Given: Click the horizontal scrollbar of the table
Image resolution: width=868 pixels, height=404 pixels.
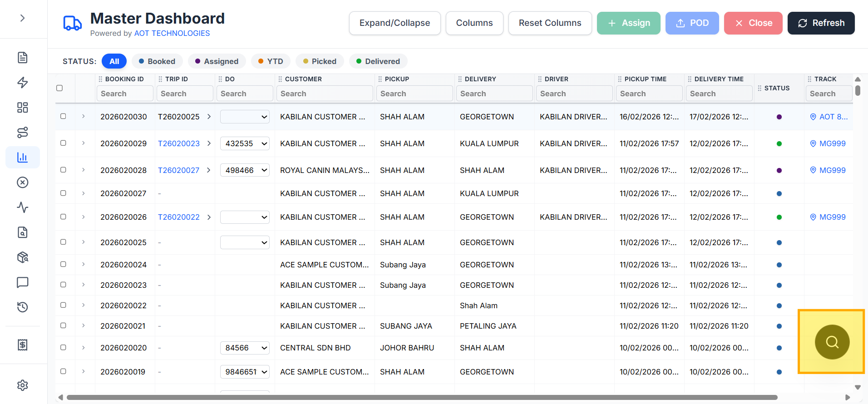Looking at the screenshot, I should [422, 398].
